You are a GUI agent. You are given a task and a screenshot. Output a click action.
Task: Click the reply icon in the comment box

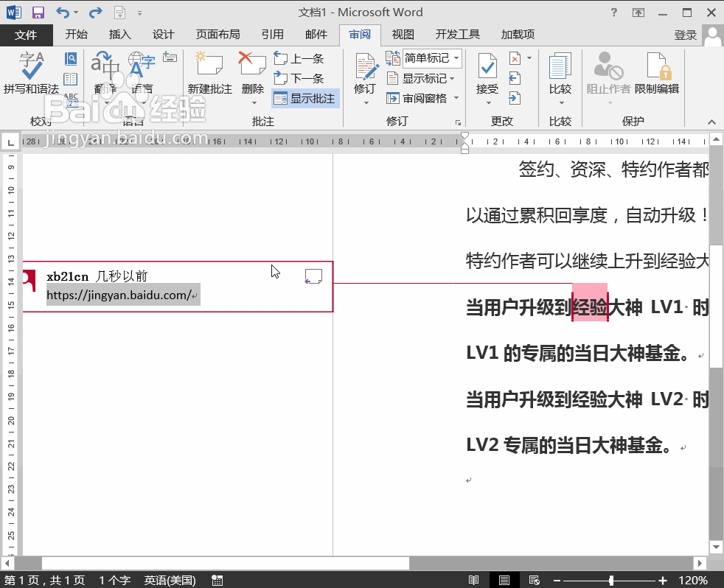pyautogui.click(x=313, y=276)
